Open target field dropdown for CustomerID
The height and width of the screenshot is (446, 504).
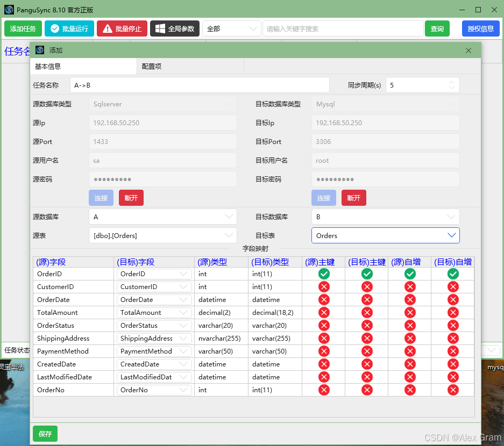coord(154,287)
